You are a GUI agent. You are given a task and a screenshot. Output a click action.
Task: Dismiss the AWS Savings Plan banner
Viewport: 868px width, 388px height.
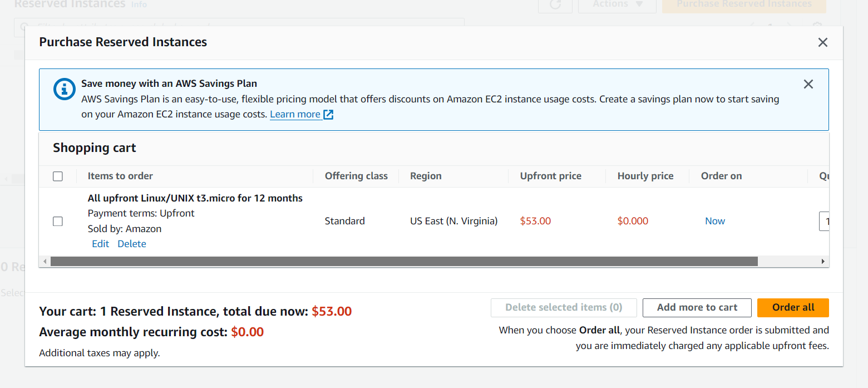pos(808,84)
